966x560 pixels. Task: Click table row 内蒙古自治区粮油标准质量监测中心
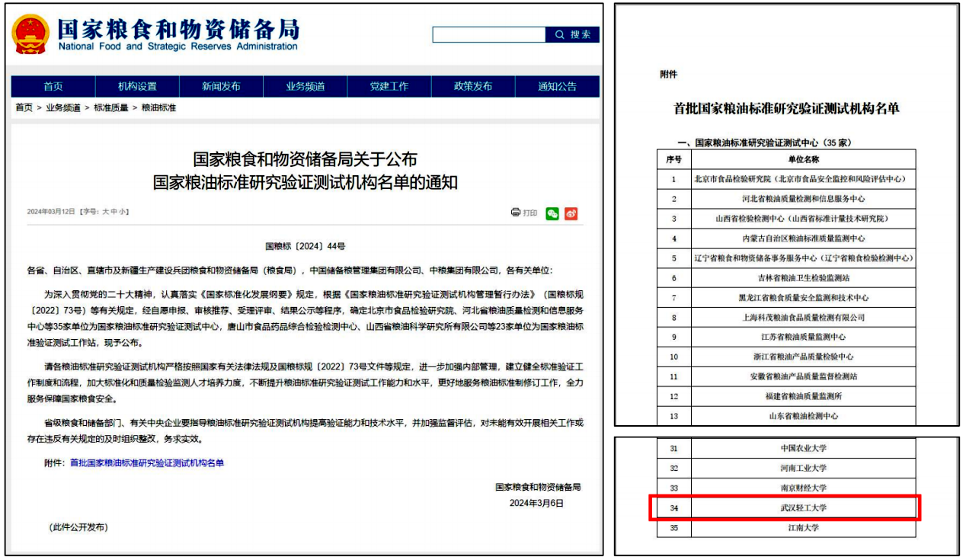[786, 238]
